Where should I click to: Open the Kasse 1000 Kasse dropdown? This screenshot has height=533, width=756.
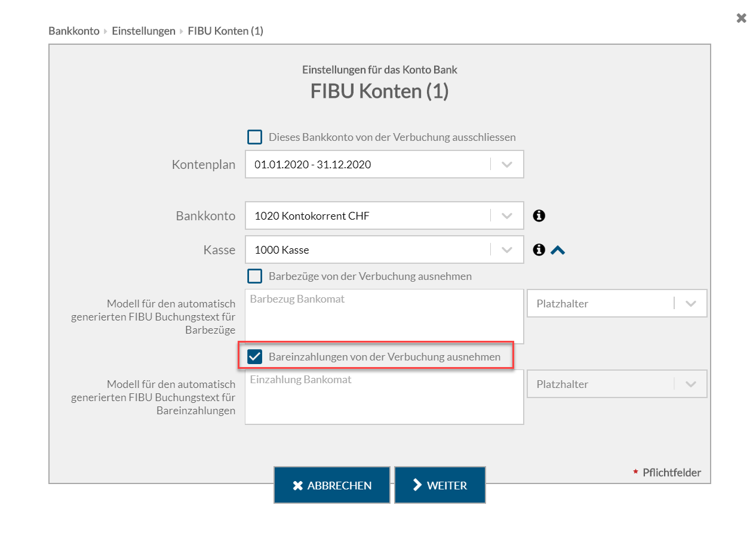[385, 249]
